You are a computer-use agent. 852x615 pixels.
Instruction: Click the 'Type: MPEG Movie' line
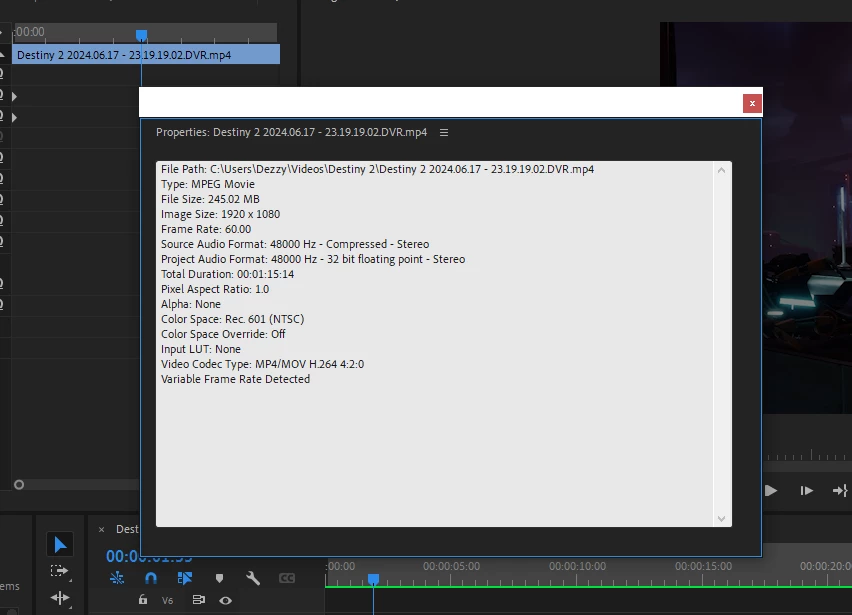(x=208, y=184)
